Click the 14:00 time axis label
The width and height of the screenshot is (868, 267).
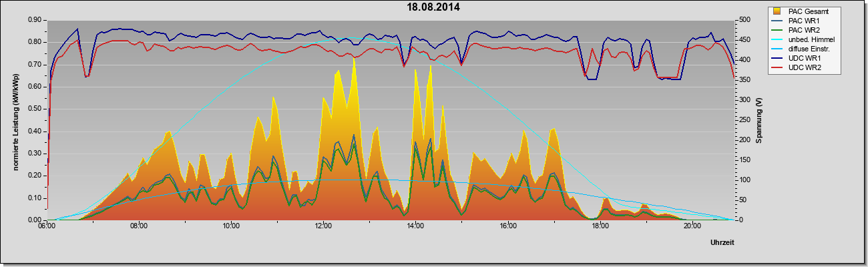coord(415,225)
